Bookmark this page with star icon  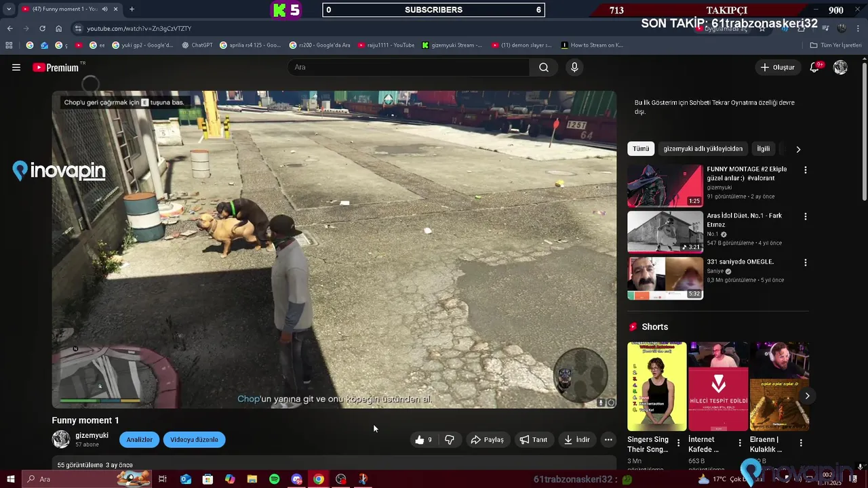coord(762,28)
